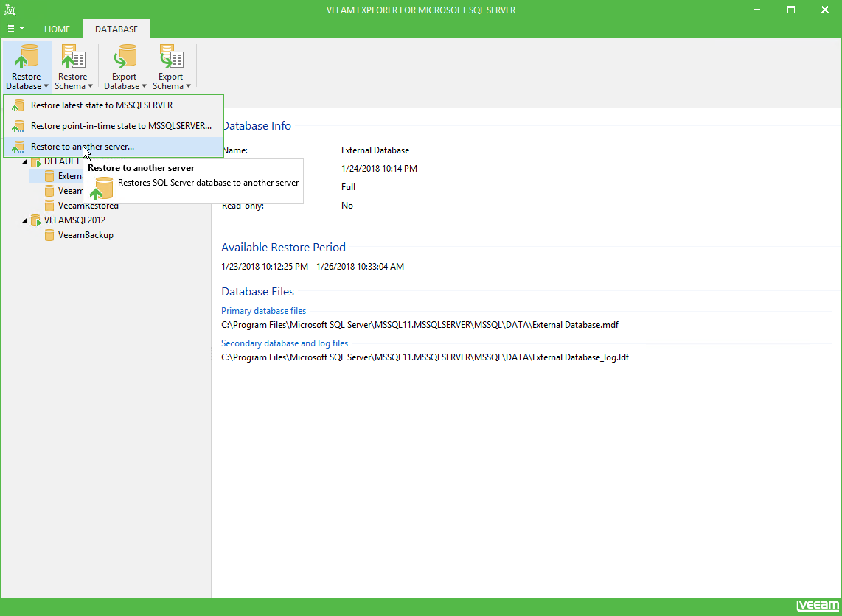Click Secondary database and log files heading
842x616 pixels.
pyautogui.click(x=285, y=343)
